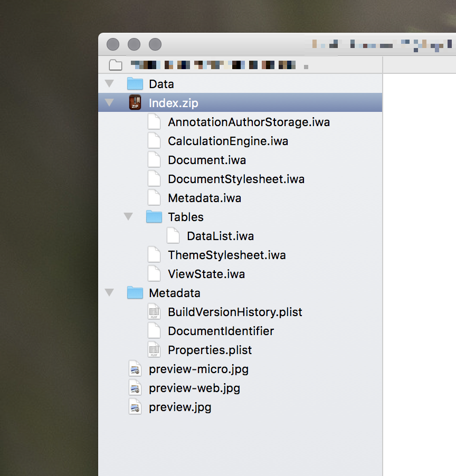Select the Data folder row

pyautogui.click(x=240, y=83)
